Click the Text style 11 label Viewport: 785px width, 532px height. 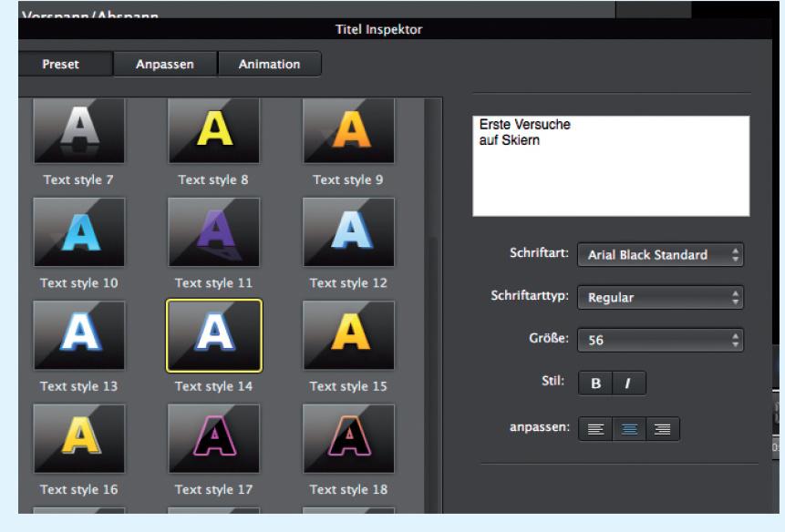click(213, 283)
